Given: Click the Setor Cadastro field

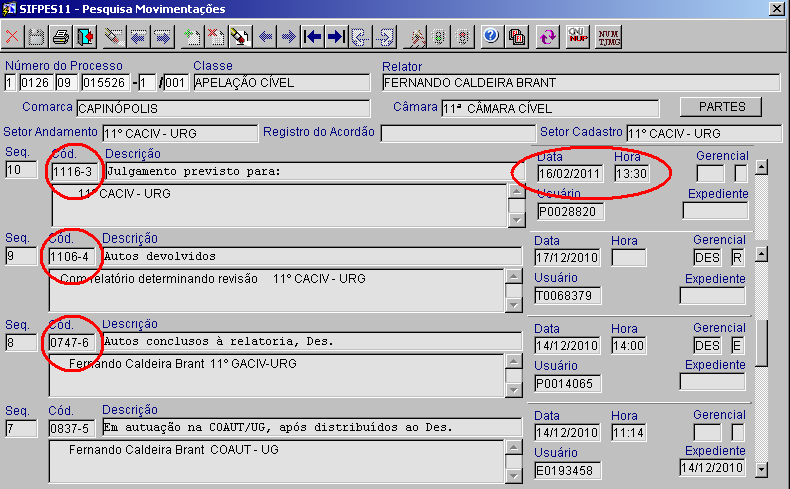Looking at the screenshot, I should coord(703,133).
